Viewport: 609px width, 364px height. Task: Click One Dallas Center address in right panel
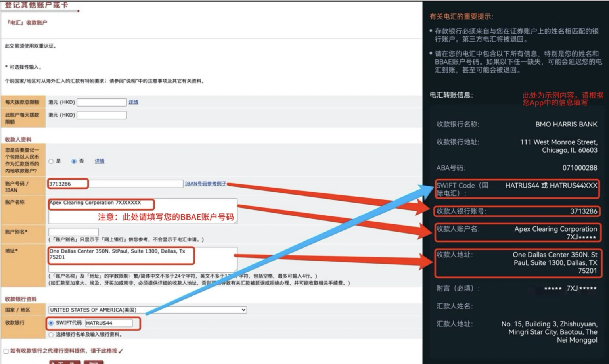555,262
